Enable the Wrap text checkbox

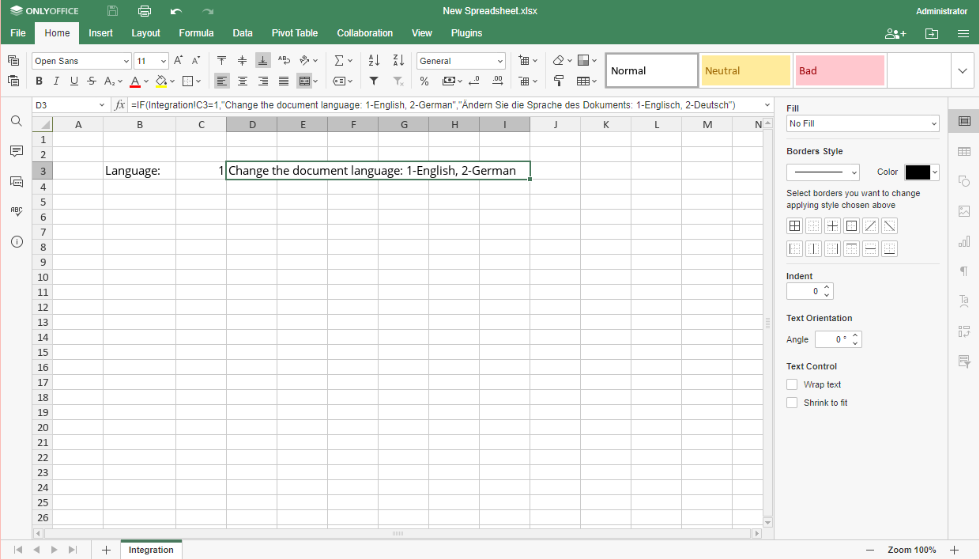[792, 384]
